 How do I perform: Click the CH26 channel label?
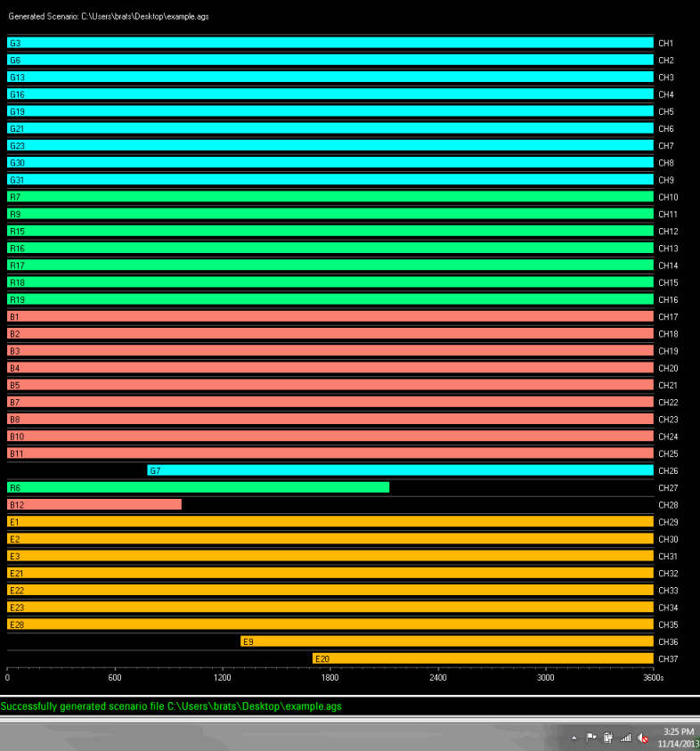click(668, 470)
